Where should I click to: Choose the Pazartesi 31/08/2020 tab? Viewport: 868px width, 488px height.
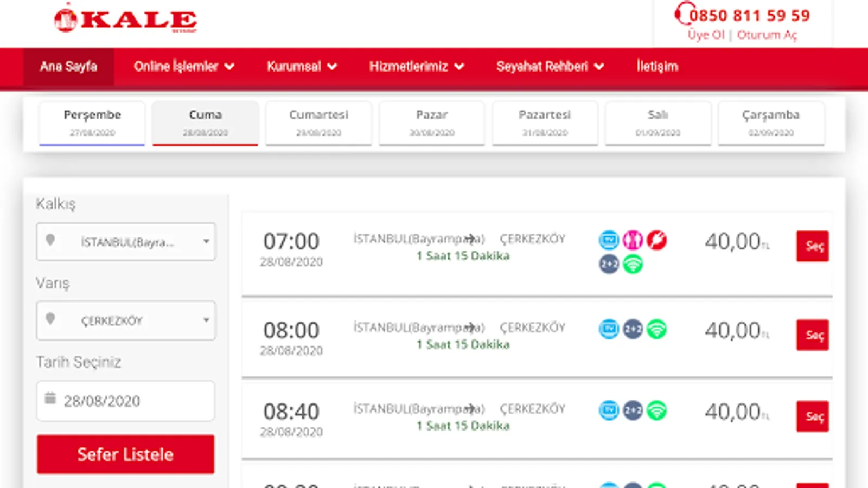point(545,123)
